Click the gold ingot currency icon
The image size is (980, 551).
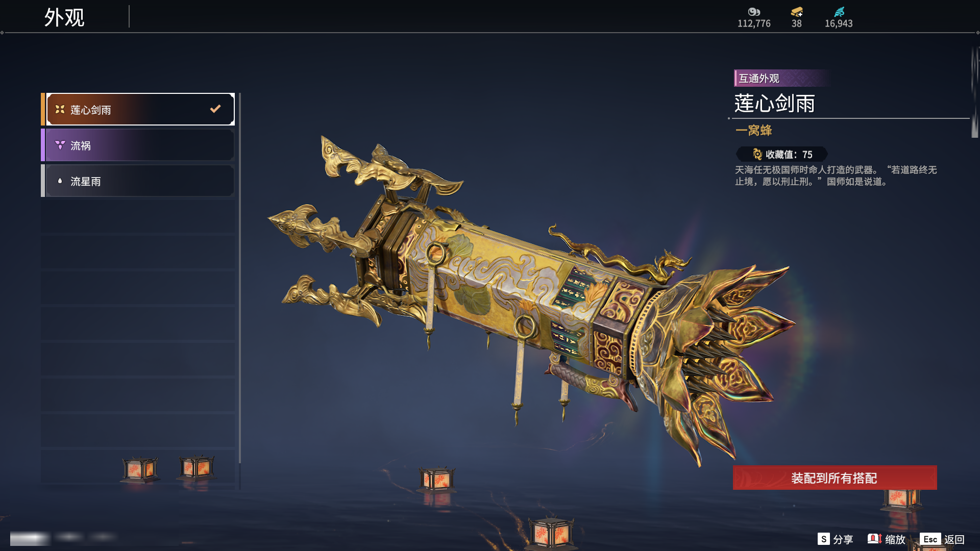[x=797, y=12]
